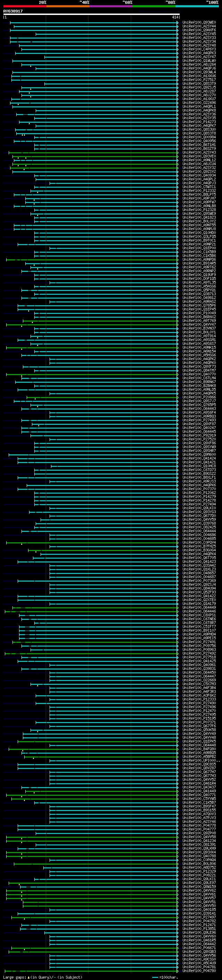
Task: Select the AV638917 query label
Action: (13, 11)
